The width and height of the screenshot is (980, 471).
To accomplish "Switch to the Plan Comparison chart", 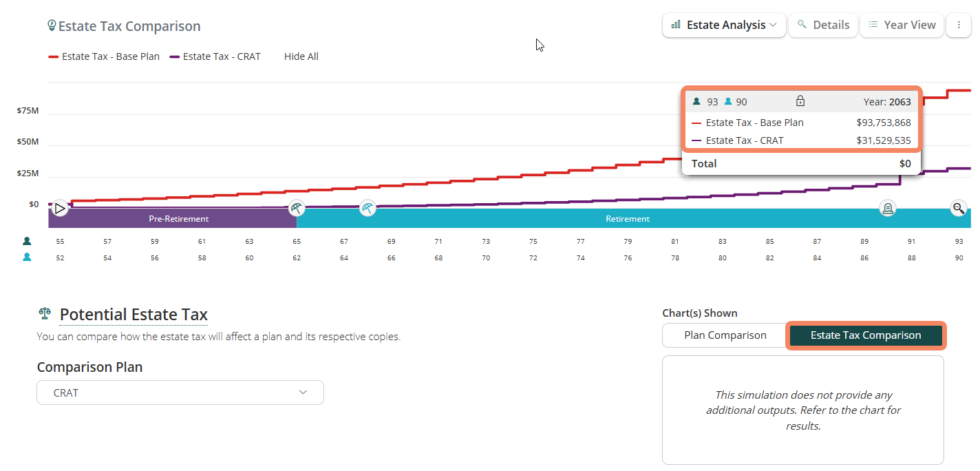I will (x=725, y=335).
